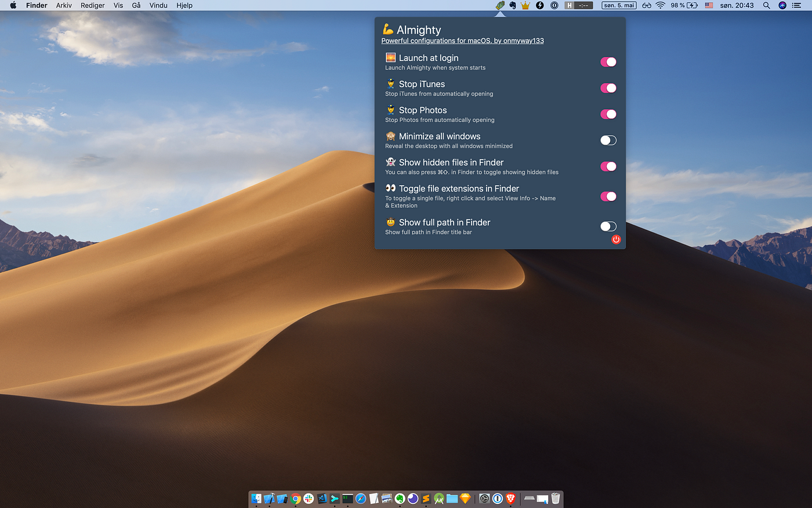The image size is (812, 508).
Task: Open Brave browser from the Dock
Action: [510, 498]
